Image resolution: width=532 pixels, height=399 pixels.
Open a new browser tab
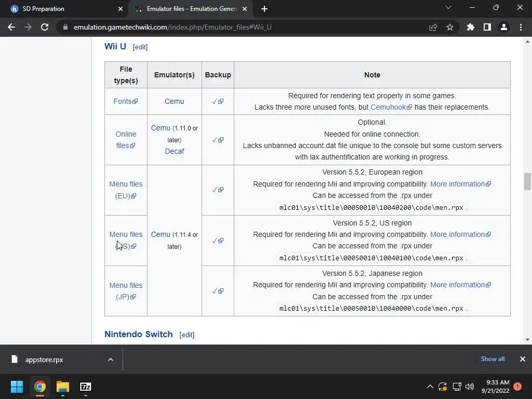click(264, 9)
